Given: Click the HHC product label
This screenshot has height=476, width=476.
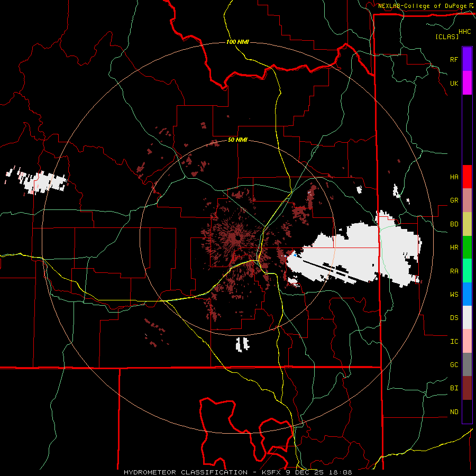Looking at the screenshot, I should tap(465, 32).
